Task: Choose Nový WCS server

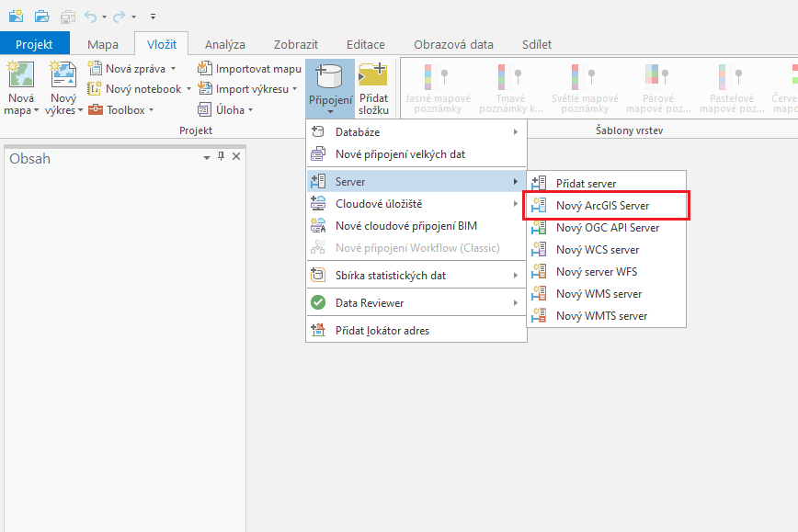Action: [607, 250]
